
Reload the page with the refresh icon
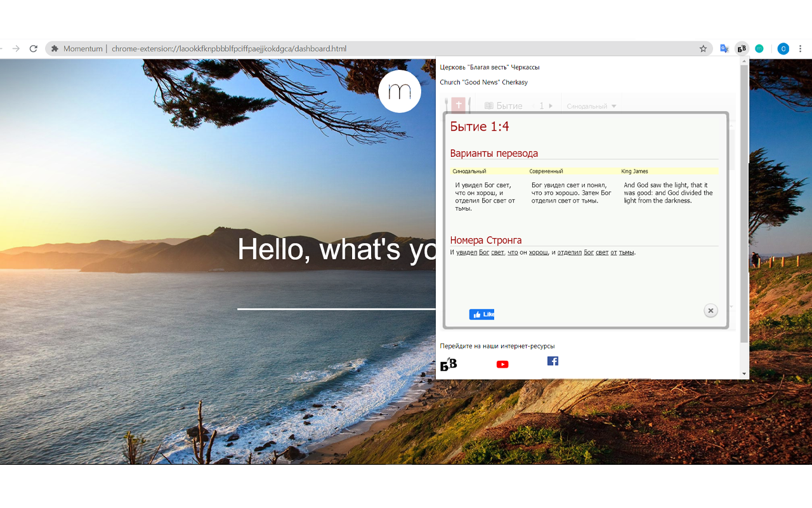point(34,48)
